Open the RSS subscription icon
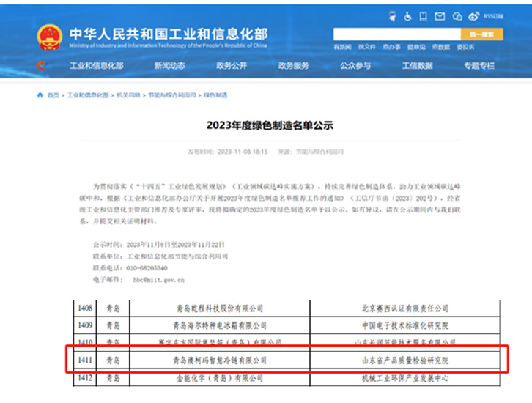The width and height of the screenshot is (532, 403). pos(492,16)
